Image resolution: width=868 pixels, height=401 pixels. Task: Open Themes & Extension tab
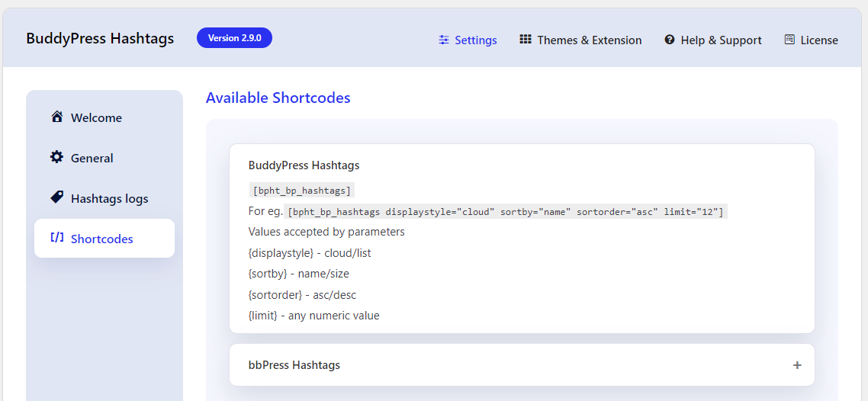click(x=580, y=40)
